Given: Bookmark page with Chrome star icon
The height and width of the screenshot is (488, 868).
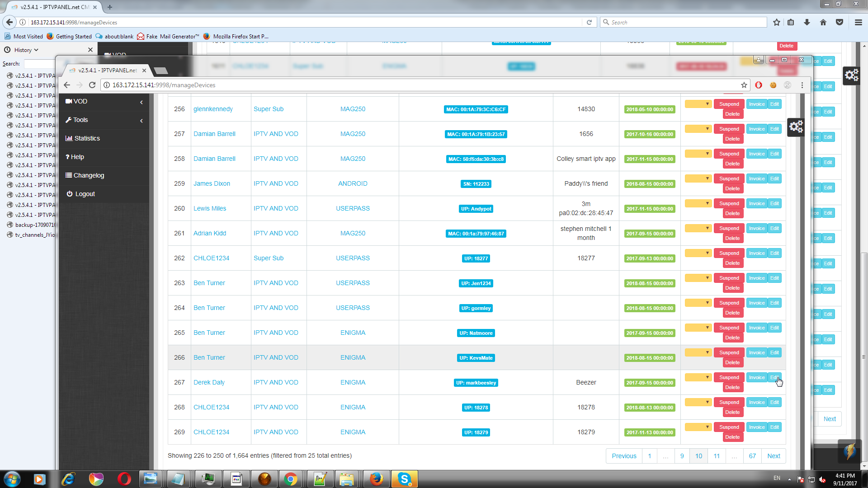Looking at the screenshot, I should pyautogui.click(x=744, y=85).
